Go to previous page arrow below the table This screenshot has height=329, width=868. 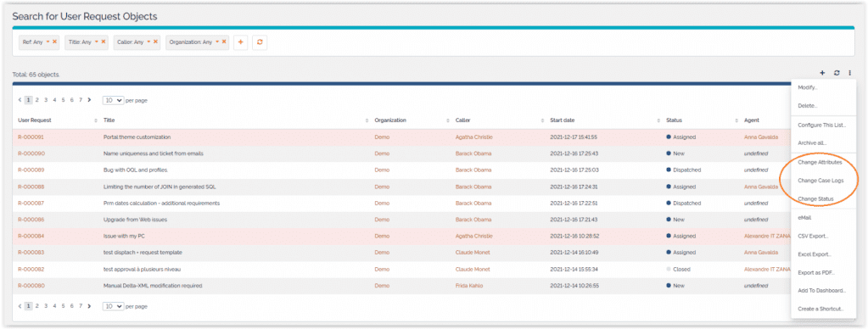click(x=20, y=306)
